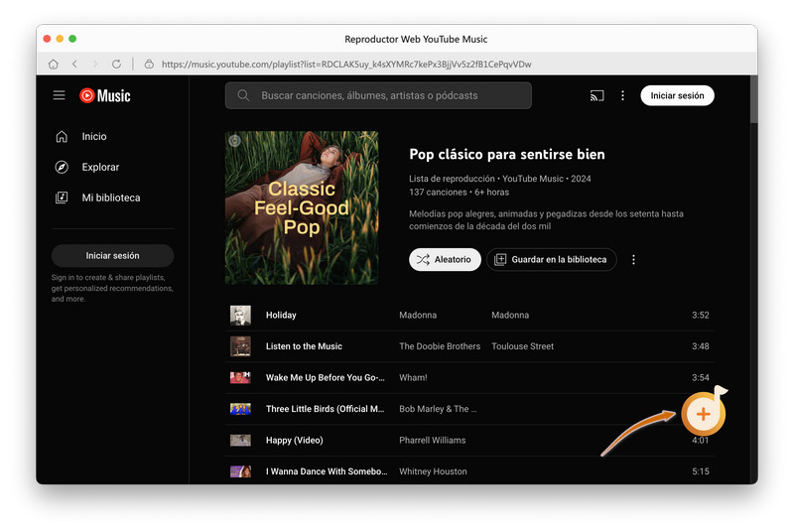Viewport: 794px width, 532px height.
Task: Open Mi biblioteca in sidebar
Action: point(112,198)
